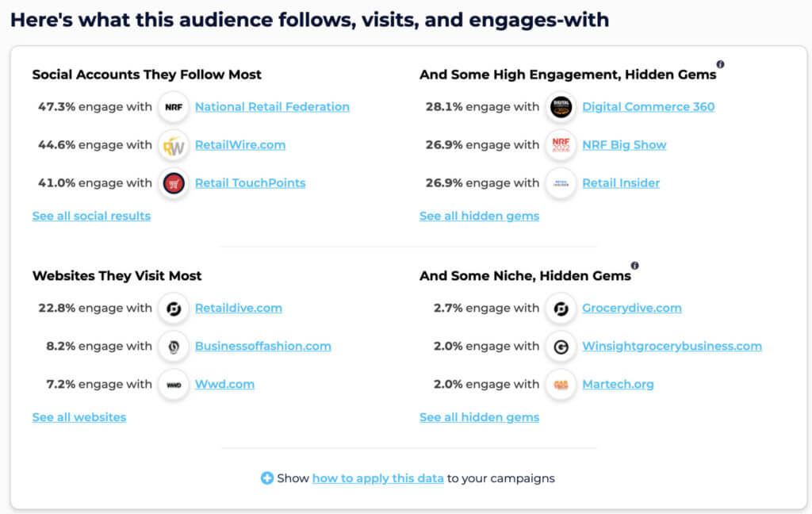Viewport: 812px width, 514px height.
Task: Click the info icon beside High Engagement heading
Action: pyautogui.click(x=720, y=64)
